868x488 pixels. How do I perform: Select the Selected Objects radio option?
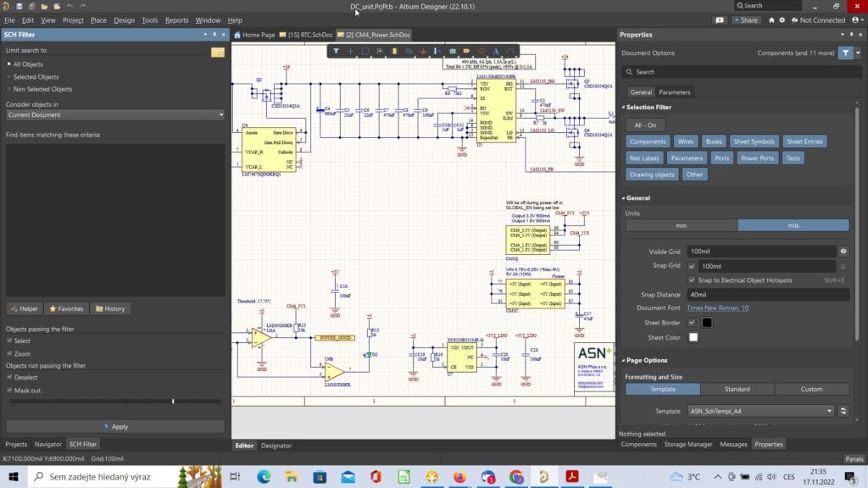click(36, 76)
